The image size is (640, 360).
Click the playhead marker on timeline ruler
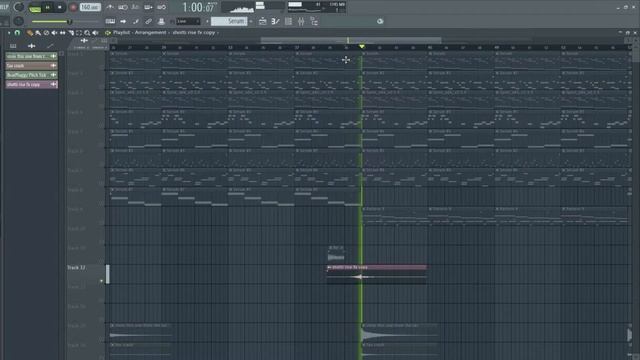click(362, 47)
